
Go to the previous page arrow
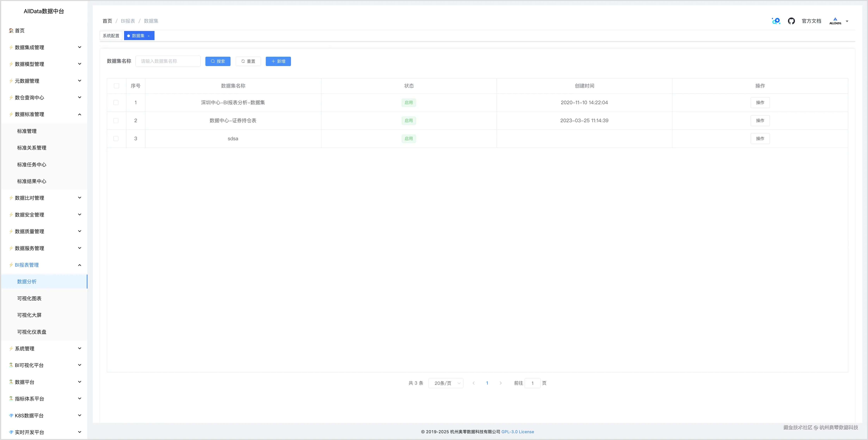click(x=473, y=383)
